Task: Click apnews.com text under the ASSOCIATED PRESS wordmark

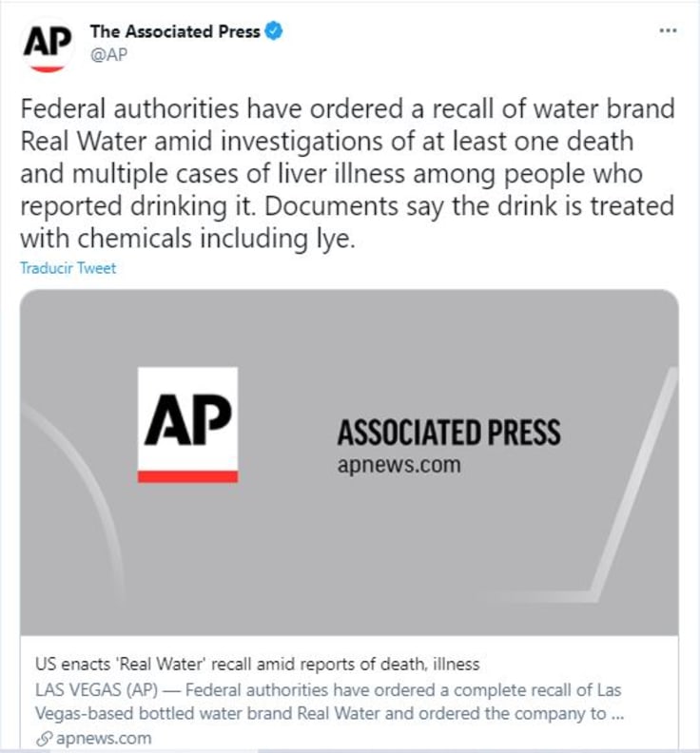Action: coord(399,466)
